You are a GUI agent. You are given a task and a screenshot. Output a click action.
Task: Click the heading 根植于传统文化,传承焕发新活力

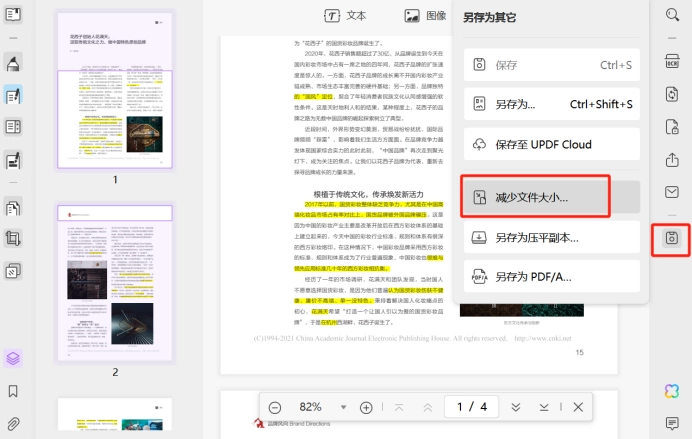pyautogui.click(x=369, y=194)
